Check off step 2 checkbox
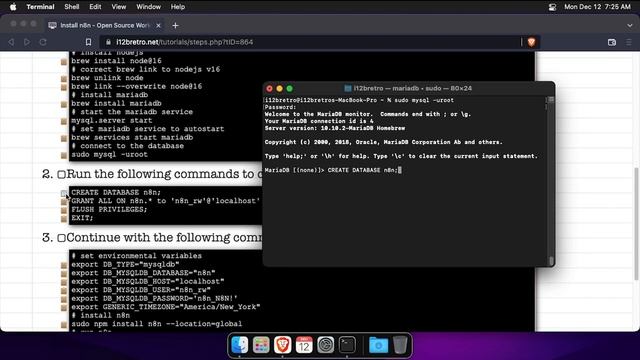This screenshot has width=640, height=360. [61, 175]
